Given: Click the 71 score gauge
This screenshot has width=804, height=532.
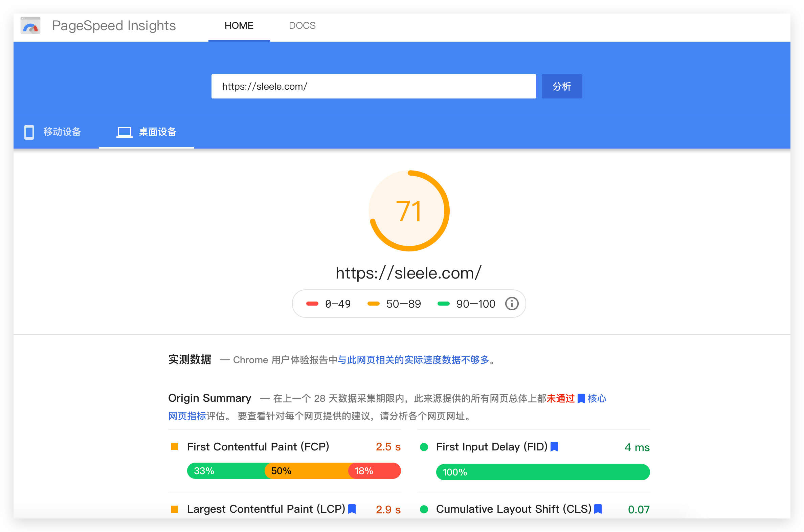Looking at the screenshot, I should tap(409, 211).
